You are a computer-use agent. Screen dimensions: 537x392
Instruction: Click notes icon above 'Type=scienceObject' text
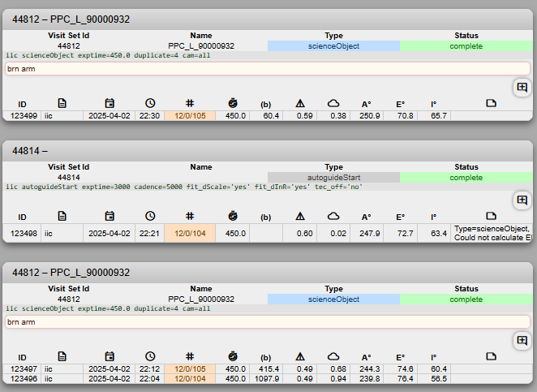(x=491, y=217)
